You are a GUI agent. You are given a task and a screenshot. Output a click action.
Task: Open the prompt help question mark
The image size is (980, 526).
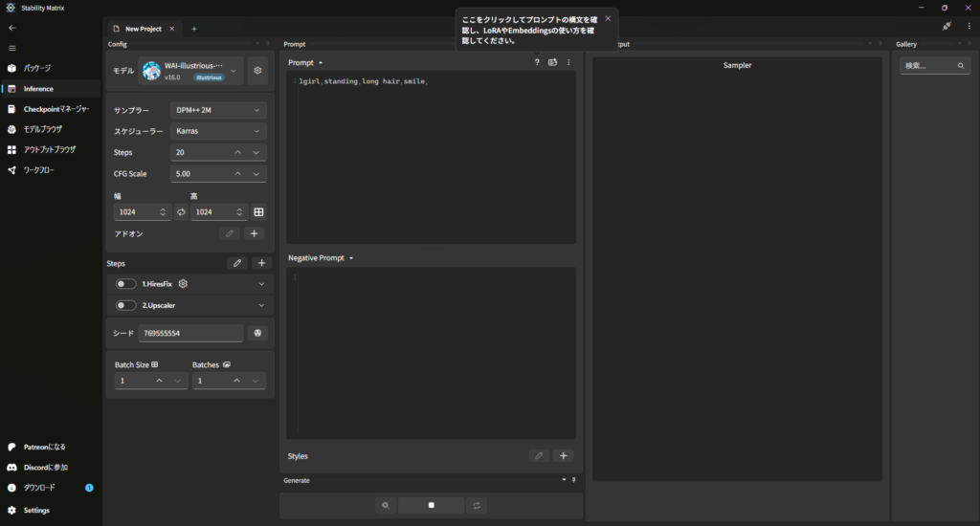tap(537, 62)
